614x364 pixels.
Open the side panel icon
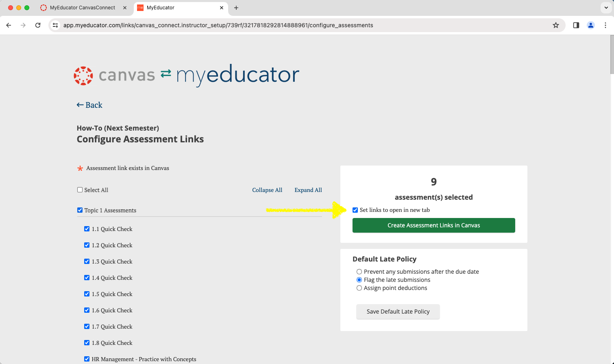coord(576,25)
